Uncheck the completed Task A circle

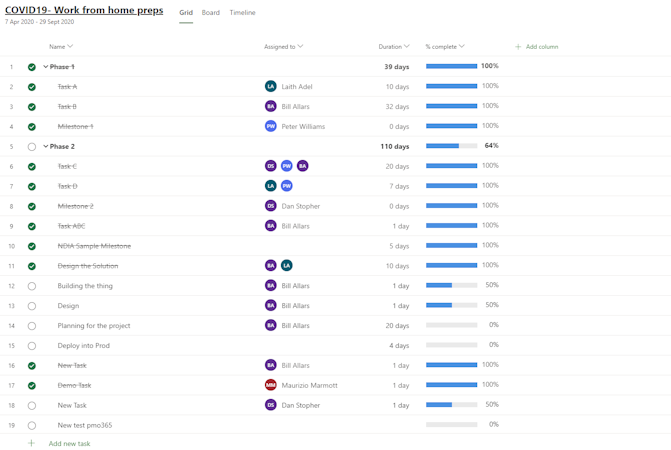point(32,87)
